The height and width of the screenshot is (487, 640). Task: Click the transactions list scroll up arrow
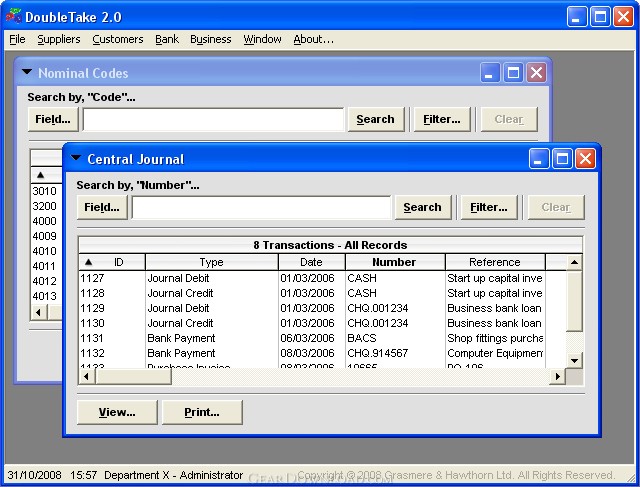(574, 262)
